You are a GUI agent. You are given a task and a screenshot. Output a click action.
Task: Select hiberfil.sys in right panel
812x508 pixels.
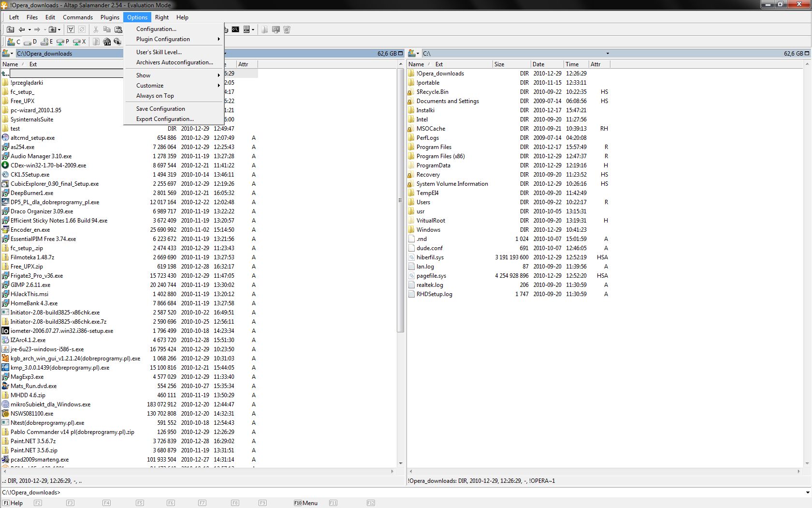pyautogui.click(x=430, y=257)
